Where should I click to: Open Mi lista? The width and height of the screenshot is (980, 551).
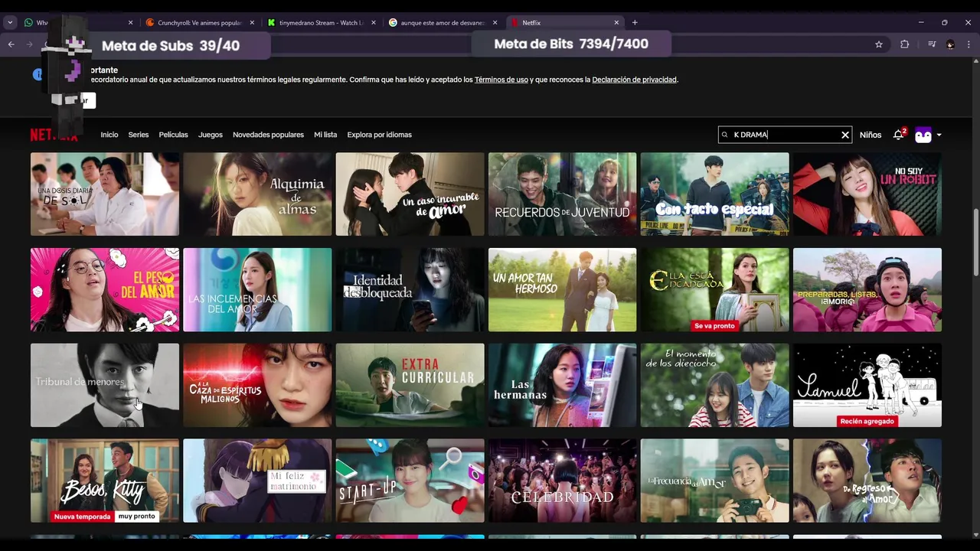coord(325,135)
